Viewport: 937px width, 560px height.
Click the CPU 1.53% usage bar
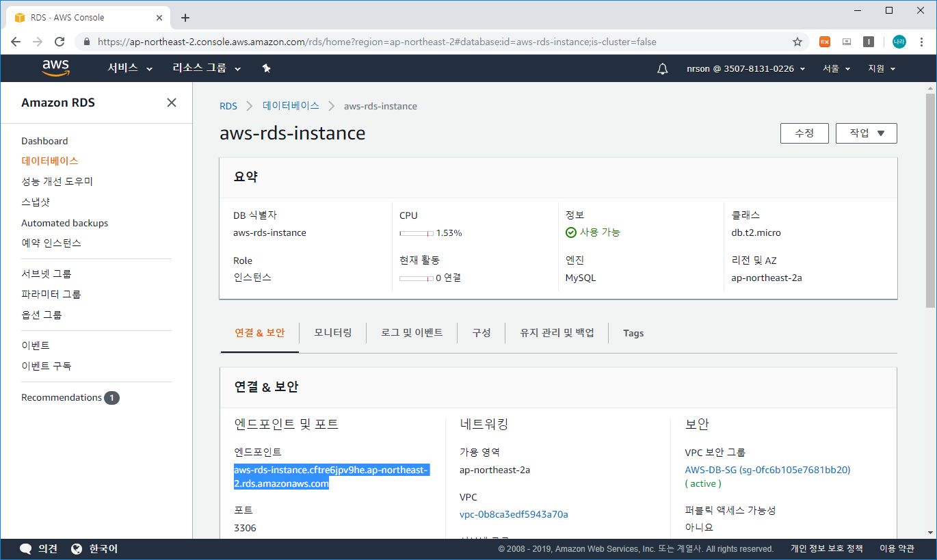[417, 233]
